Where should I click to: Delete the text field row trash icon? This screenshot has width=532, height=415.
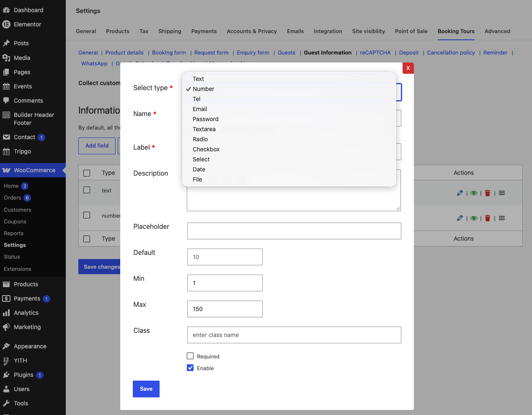click(488, 193)
